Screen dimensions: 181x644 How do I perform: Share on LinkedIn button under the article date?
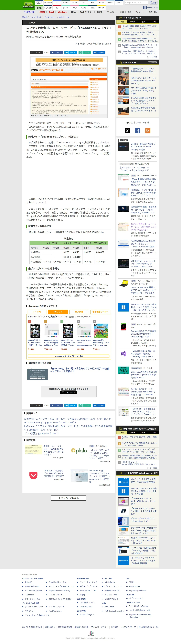(99, 53)
